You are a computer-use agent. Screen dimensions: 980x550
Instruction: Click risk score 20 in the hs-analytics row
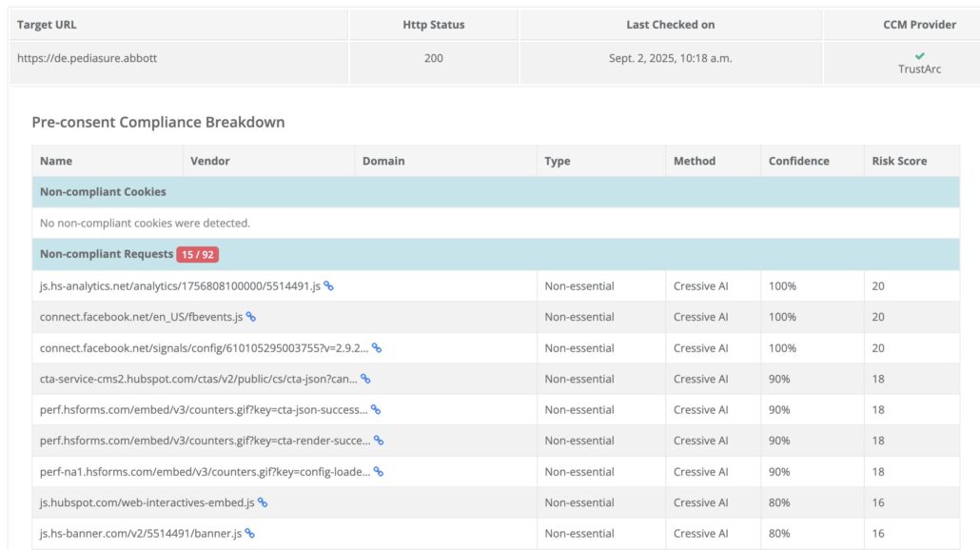point(878,286)
